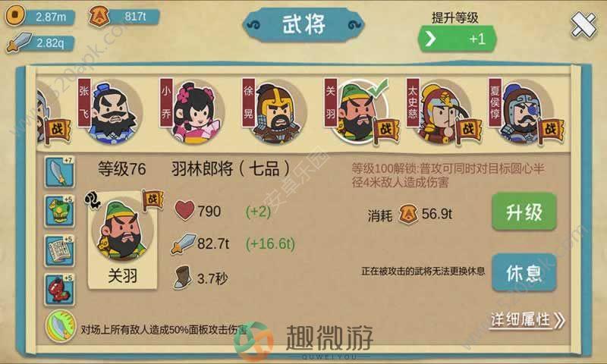Open the red horse mount slot
607x364 pixels.
coord(59,290)
